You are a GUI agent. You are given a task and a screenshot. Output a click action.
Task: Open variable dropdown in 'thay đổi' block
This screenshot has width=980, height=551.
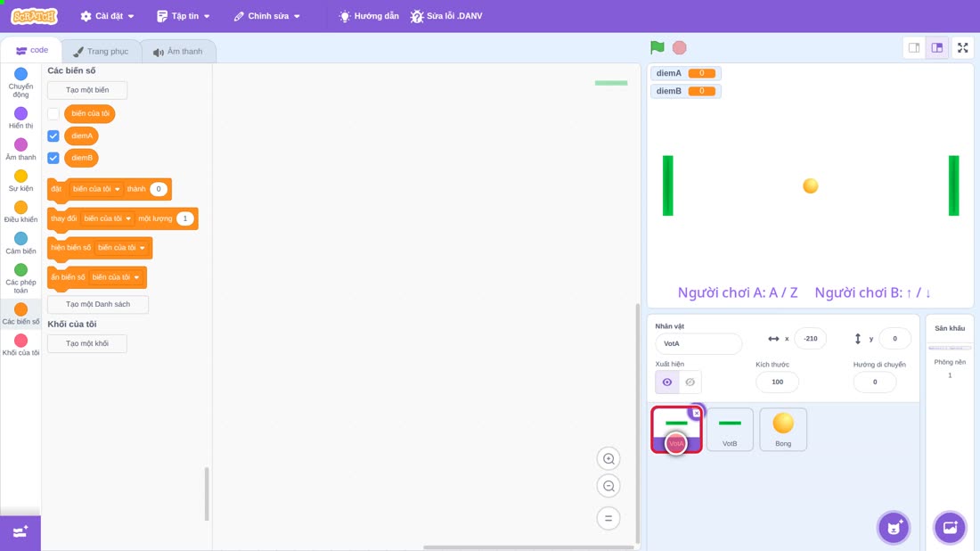(108, 218)
